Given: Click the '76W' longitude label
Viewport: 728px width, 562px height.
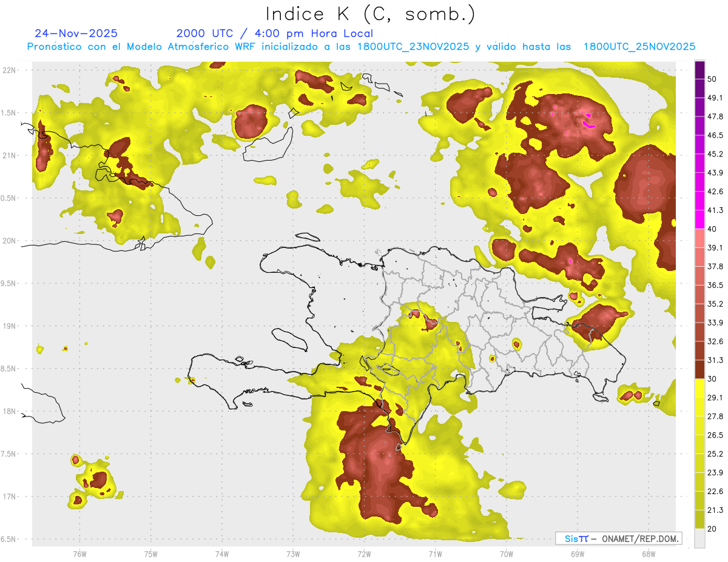Looking at the screenshot, I should click(x=79, y=554).
